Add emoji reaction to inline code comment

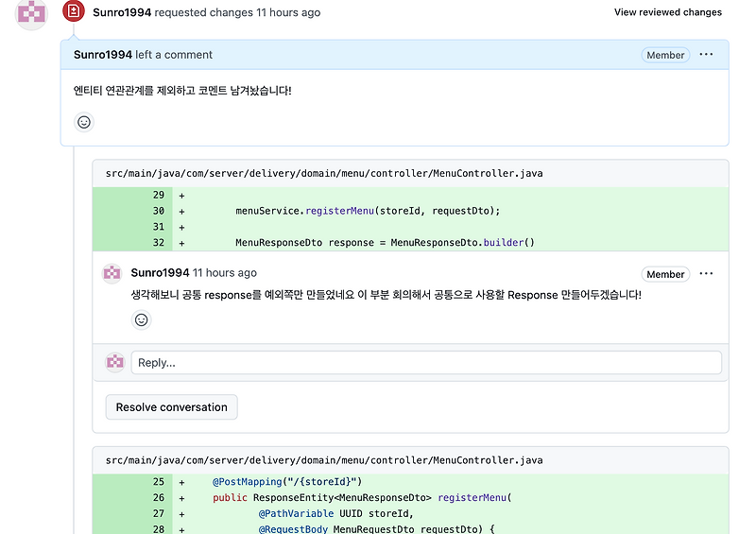[141, 319]
